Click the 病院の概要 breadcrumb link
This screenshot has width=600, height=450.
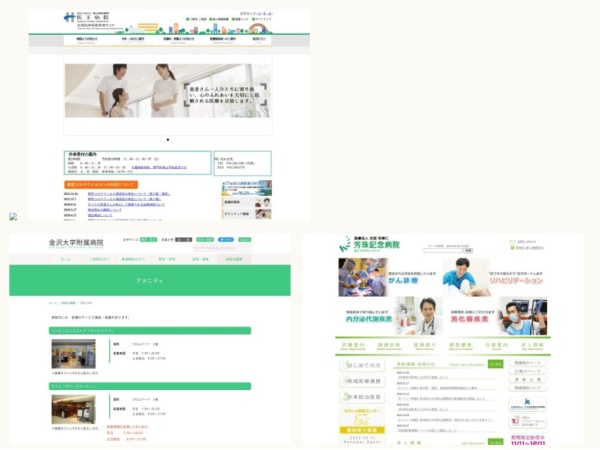click(x=68, y=303)
